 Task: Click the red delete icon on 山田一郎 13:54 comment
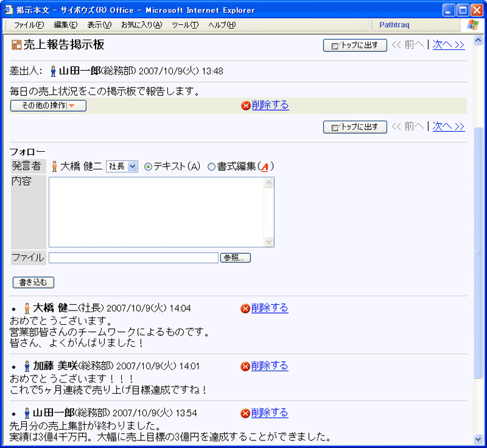click(245, 413)
